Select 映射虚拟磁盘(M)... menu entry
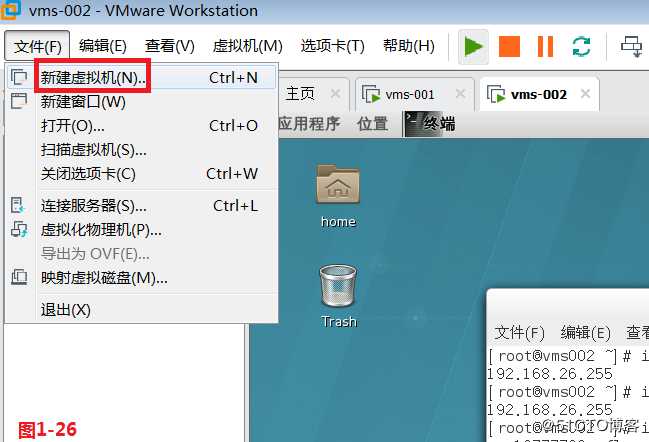 142,278
